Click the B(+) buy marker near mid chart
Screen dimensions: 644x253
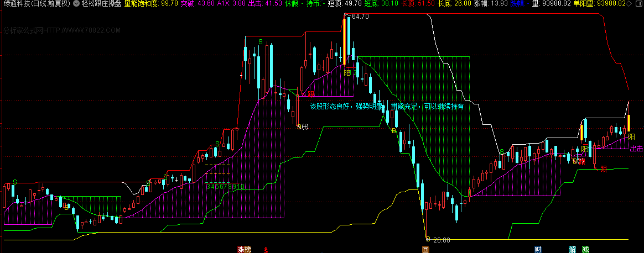click(303, 126)
